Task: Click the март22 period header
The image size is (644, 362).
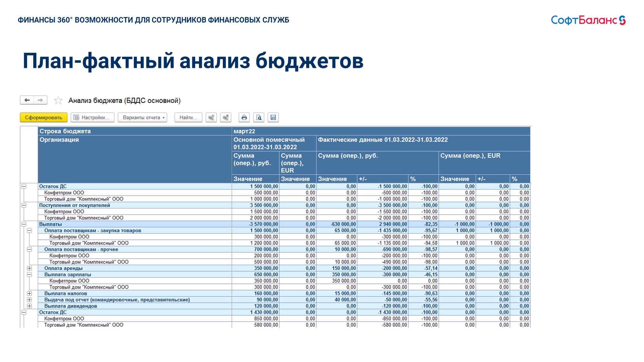Action: click(381, 131)
